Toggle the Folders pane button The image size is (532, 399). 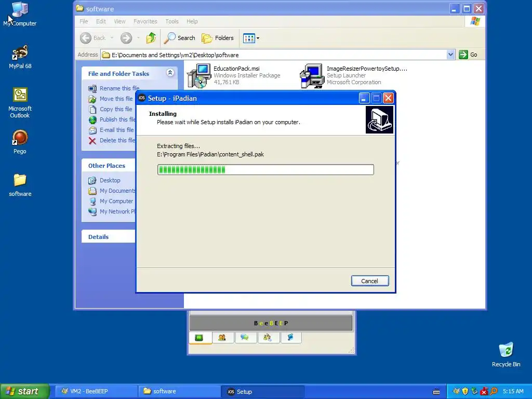218,38
